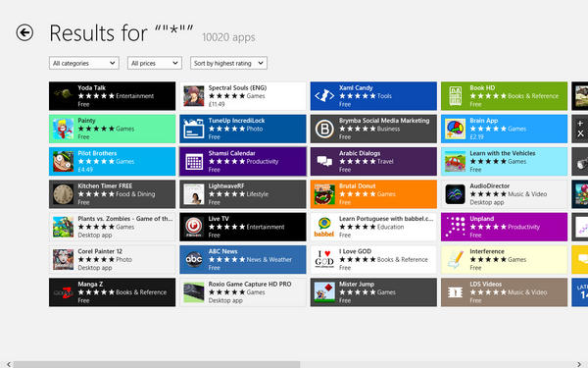Click the Business category on Brymba tile
The image size is (588, 368).
pos(388,129)
